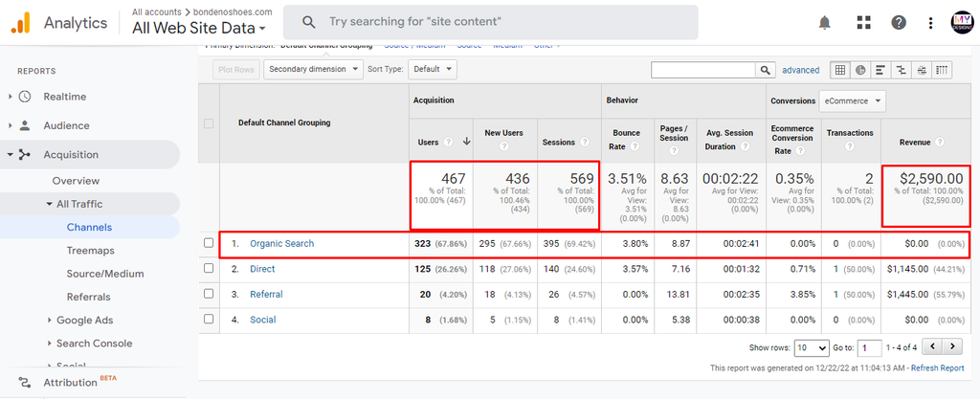
Task: Open the Secondary dimension dropdown
Action: pos(313,69)
